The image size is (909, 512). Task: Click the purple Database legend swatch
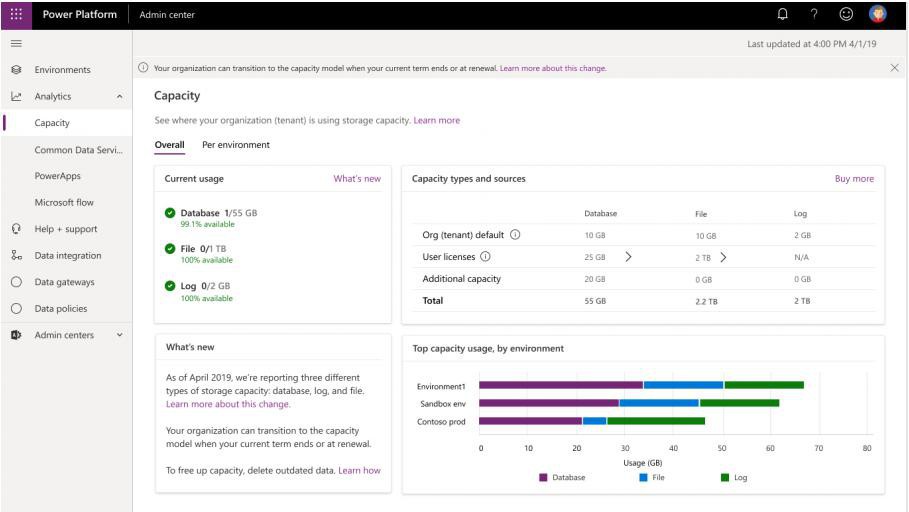(543, 478)
